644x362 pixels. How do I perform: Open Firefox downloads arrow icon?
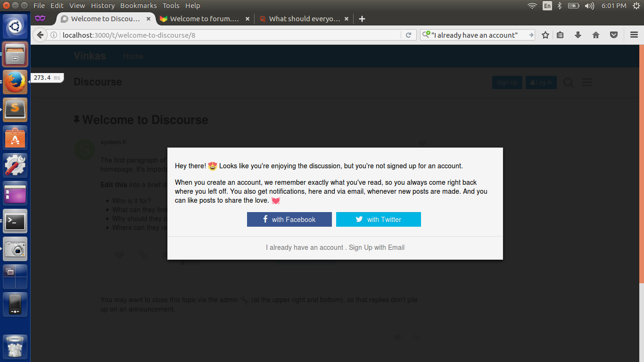[x=578, y=35]
